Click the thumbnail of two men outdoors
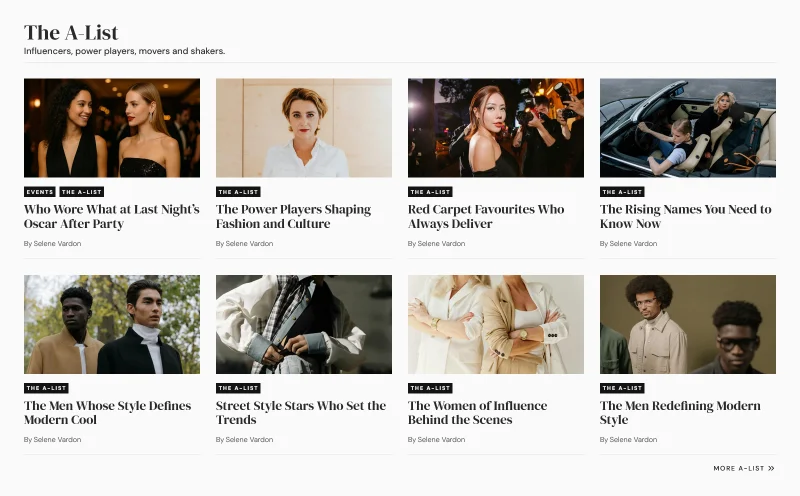 coord(112,325)
